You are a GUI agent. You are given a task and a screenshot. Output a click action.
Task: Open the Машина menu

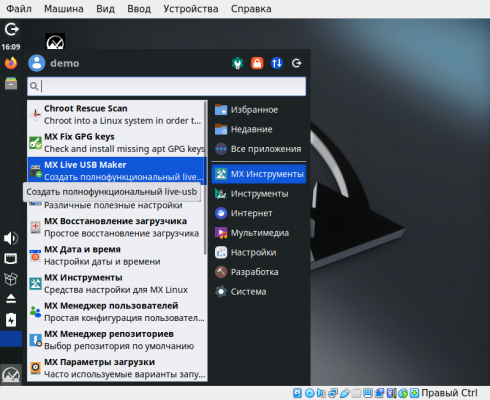[x=64, y=9]
